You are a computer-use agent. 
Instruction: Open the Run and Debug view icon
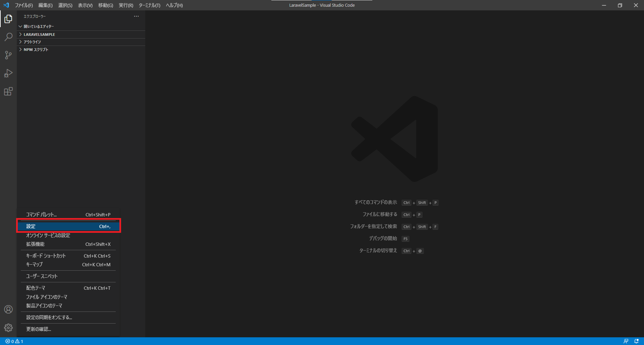point(8,73)
